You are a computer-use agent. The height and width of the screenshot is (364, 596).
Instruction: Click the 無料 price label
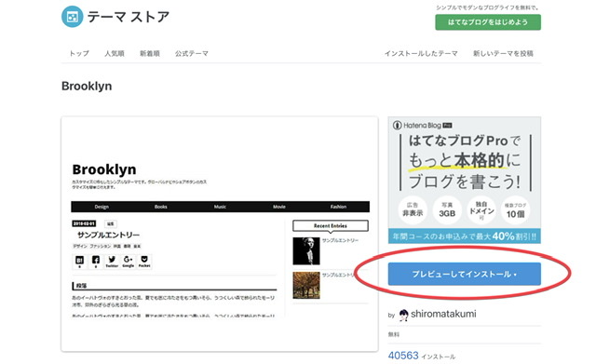(394, 334)
